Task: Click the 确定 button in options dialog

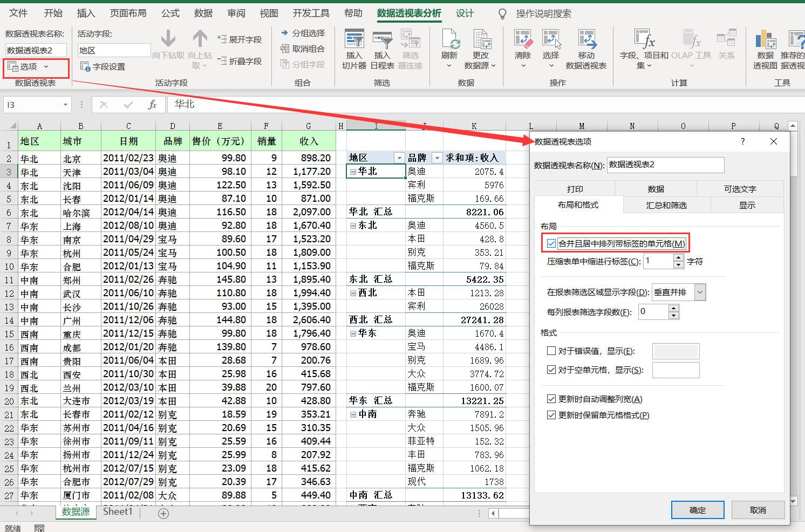Action: point(698,509)
